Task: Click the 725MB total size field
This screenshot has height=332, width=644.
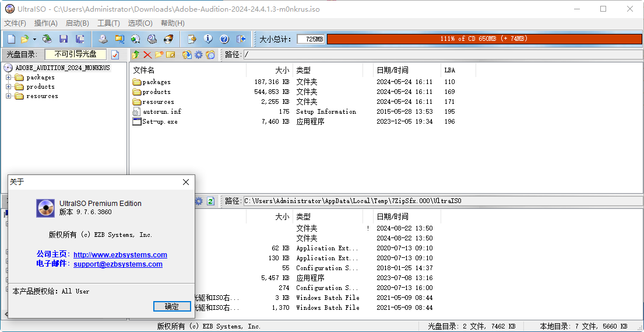Action: click(311, 39)
